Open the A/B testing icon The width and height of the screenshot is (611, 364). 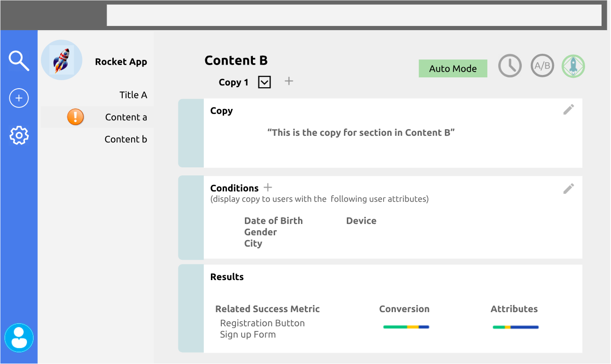tap(542, 66)
